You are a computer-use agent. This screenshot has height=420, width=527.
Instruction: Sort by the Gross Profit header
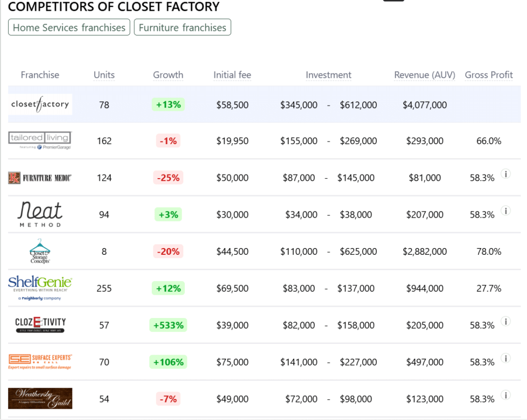[x=489, y=75]
